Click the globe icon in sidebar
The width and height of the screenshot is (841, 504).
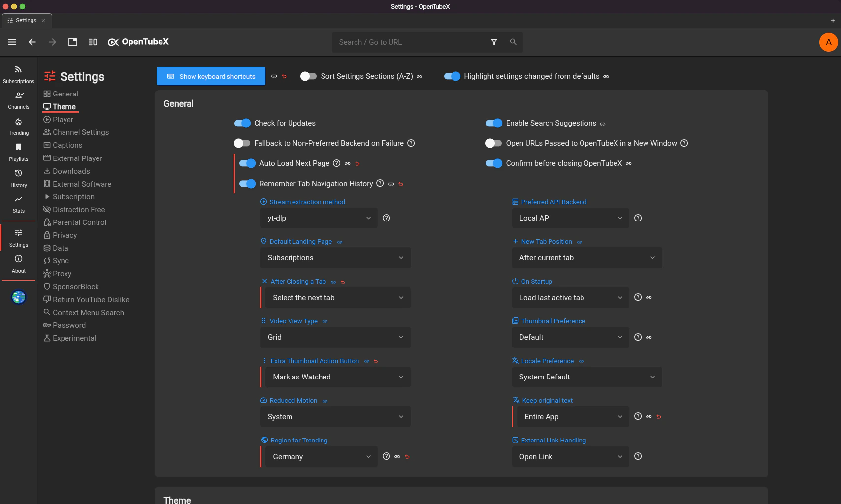click(x=19, y=297)
